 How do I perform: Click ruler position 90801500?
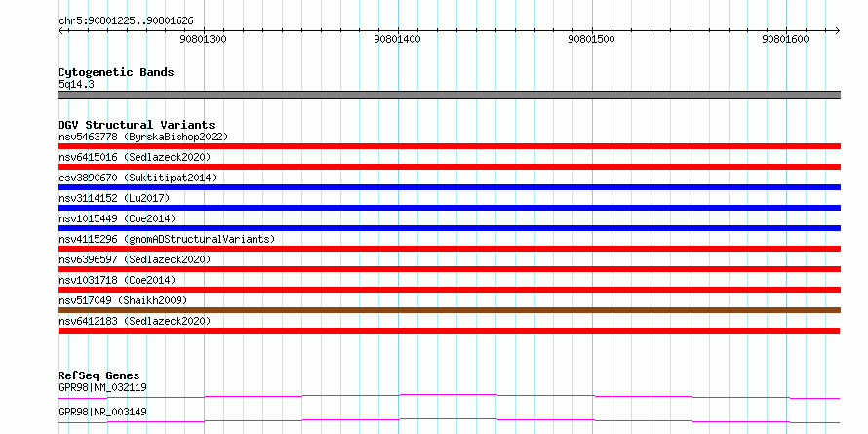pyautogui.click(x=591, y=39)
